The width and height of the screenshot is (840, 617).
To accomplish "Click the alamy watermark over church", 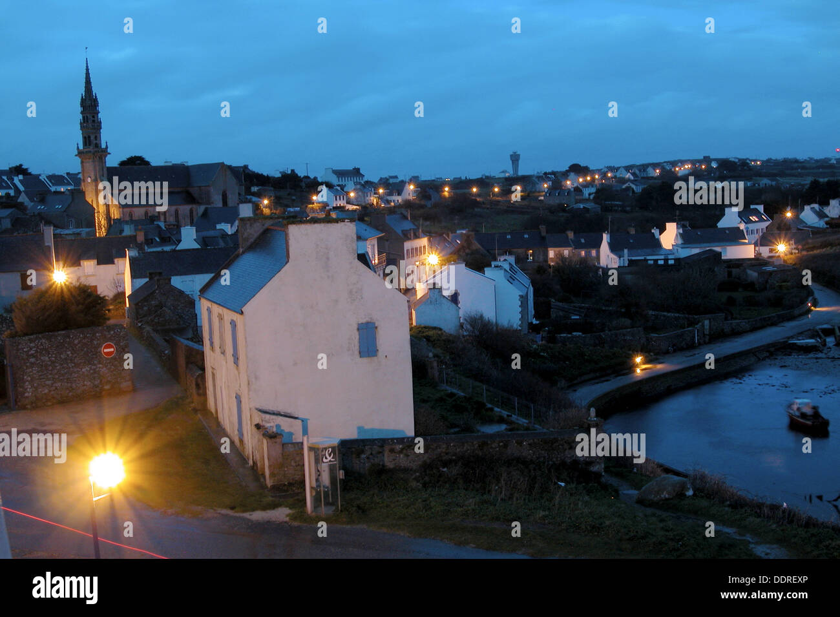I will click(133, 193).
